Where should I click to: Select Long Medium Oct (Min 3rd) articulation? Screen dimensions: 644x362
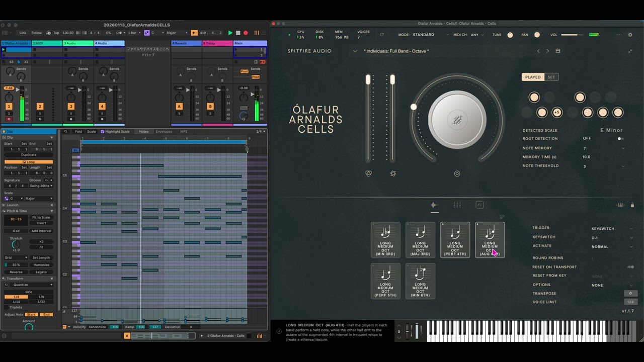[x=385, y=240]
